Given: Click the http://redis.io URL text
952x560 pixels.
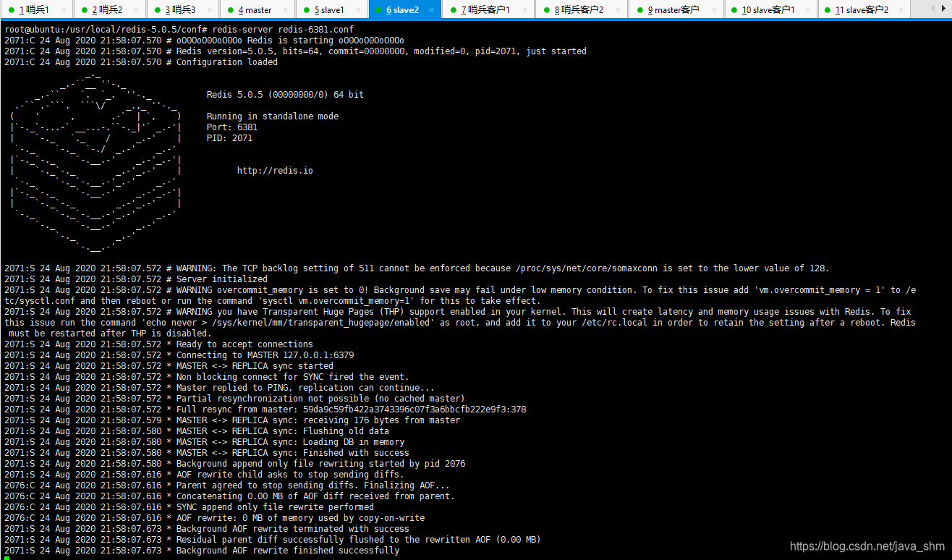Looking at the screenshot, I should [275, 171].
